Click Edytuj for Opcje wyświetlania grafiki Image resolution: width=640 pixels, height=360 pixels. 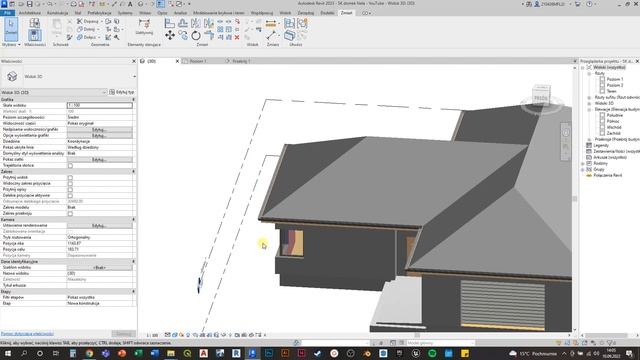click(100, 136)
